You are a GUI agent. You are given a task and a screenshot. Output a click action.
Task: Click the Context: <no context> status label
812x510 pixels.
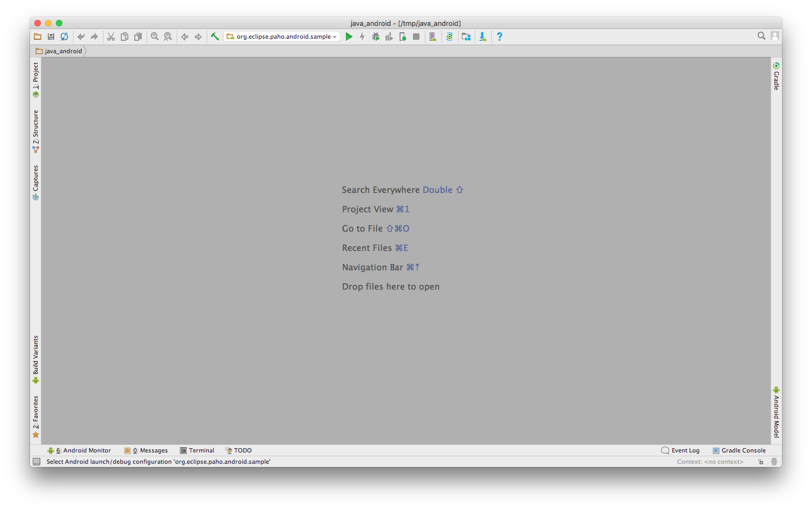[710, 462]
